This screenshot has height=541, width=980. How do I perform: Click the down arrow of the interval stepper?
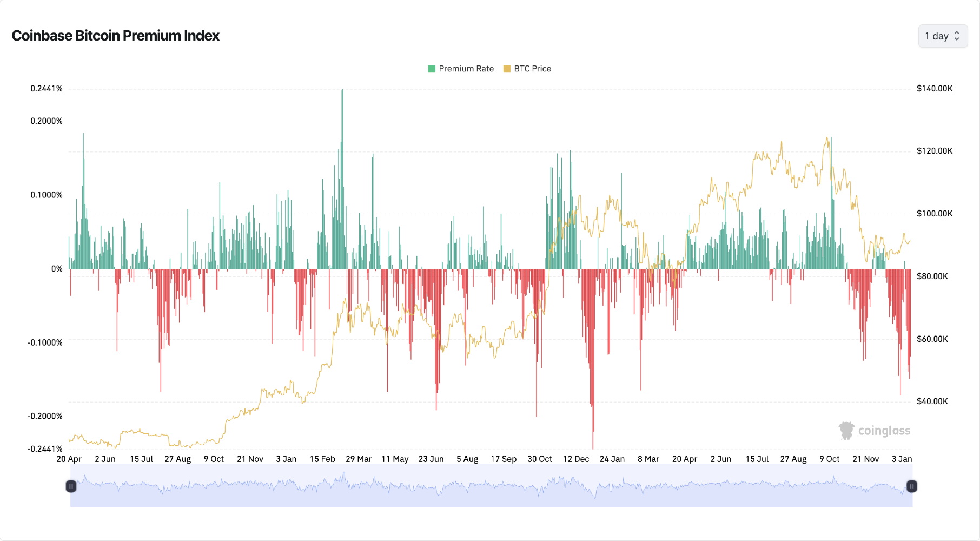956,39
